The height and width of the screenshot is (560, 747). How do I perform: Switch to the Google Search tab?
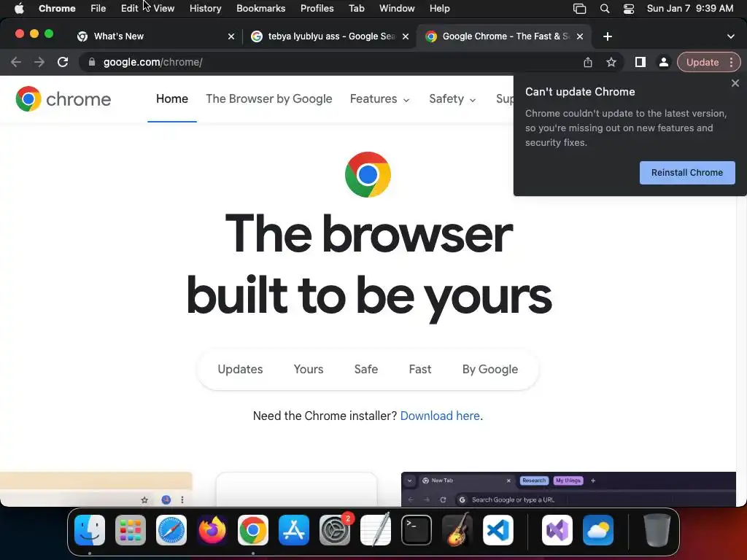[x=329, y=36]
